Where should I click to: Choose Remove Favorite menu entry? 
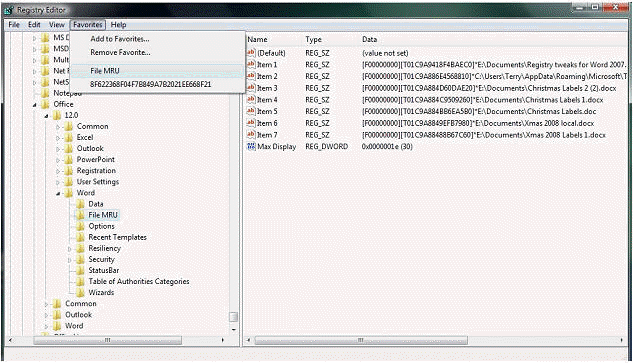coord(120,52)
